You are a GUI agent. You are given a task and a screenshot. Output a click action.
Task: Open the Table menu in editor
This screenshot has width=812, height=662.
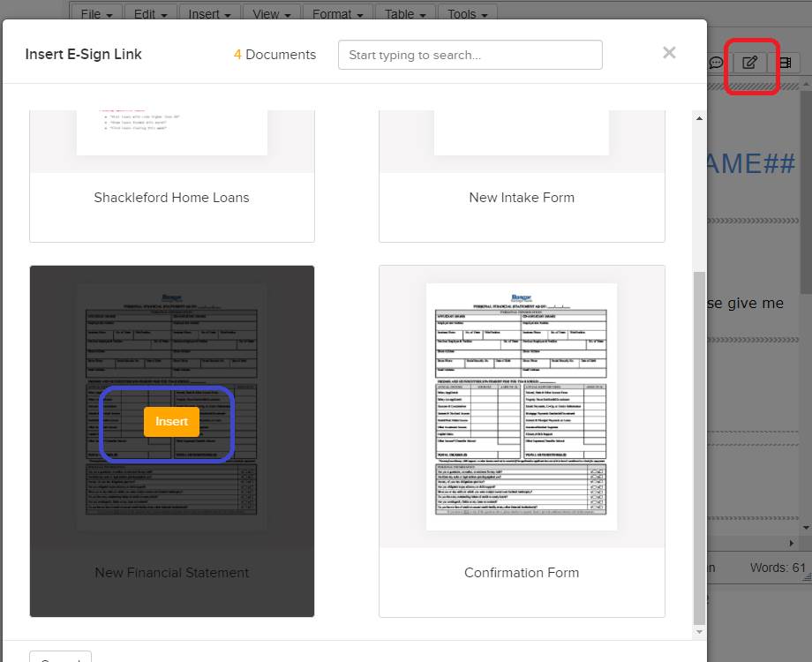[405, 14]
